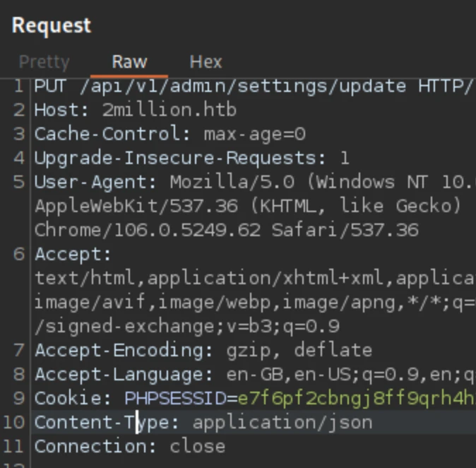The image size is (476, 468).
Task: Click the Cache-Control: max-age=0 line
Action: [170, 134]
